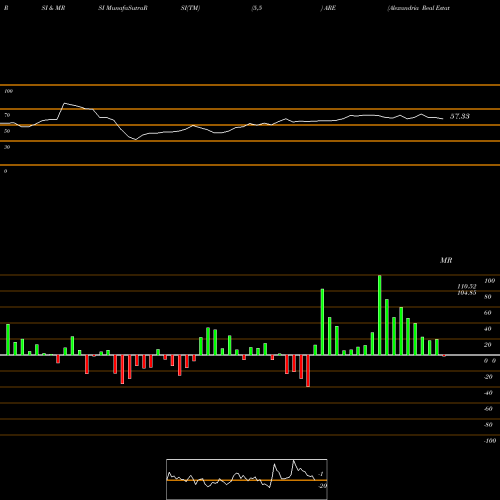
Task: Click the MR axis label -60
Action: pyautogui.click(x=488, y=409)
